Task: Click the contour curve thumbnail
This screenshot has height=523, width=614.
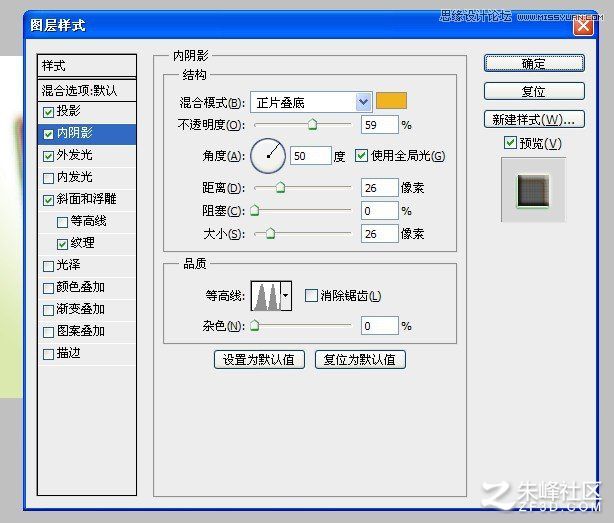Action: point(266,296)
